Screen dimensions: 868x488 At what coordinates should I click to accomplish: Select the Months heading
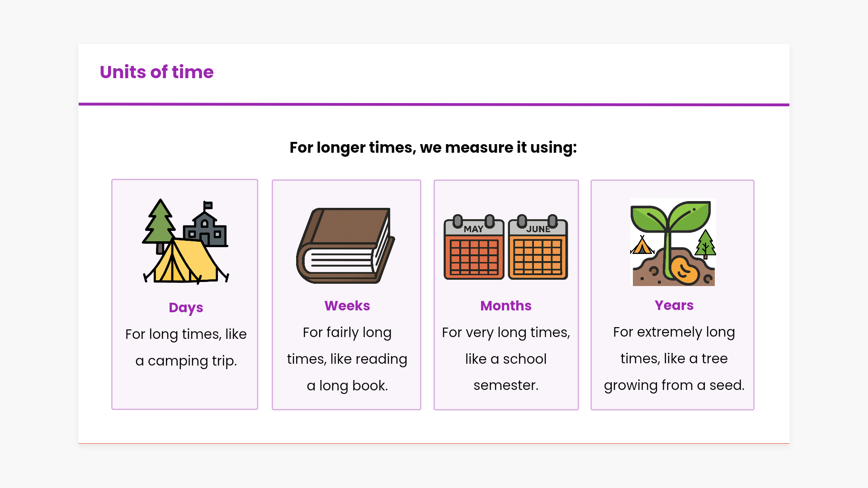point(506,306)
